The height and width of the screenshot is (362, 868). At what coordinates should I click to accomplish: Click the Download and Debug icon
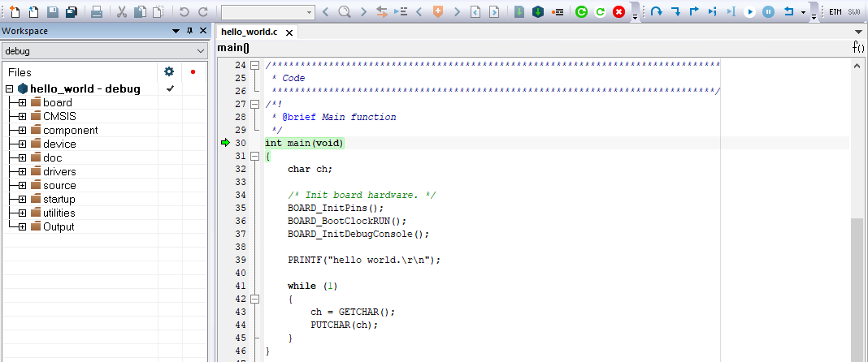pyautogui.click(x=537, y=12)
